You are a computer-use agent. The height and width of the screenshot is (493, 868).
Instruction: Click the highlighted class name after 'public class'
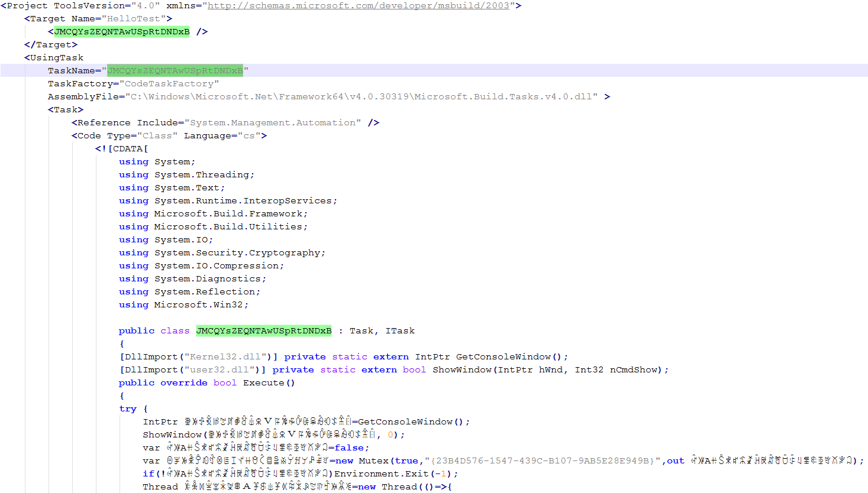[264, 330]
